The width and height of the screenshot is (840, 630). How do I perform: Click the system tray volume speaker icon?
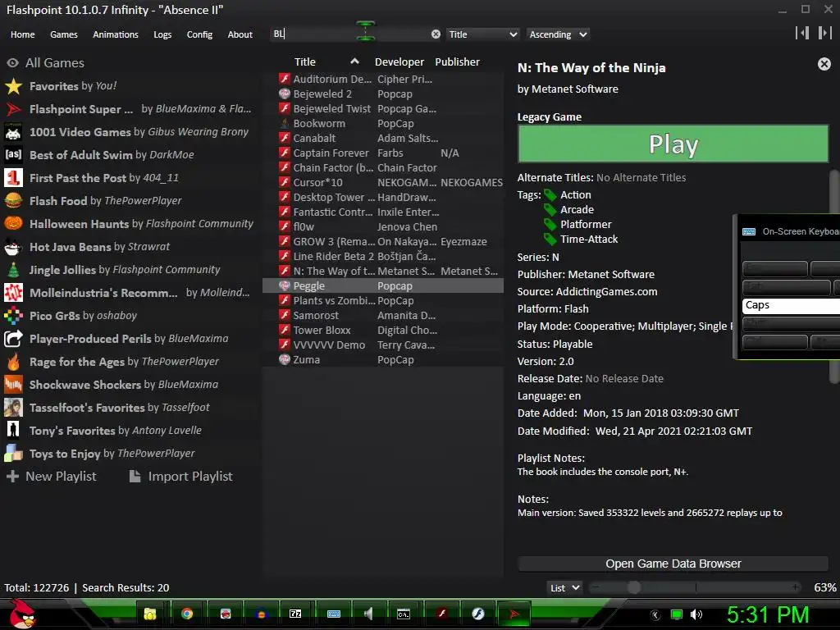pos(696,614)
